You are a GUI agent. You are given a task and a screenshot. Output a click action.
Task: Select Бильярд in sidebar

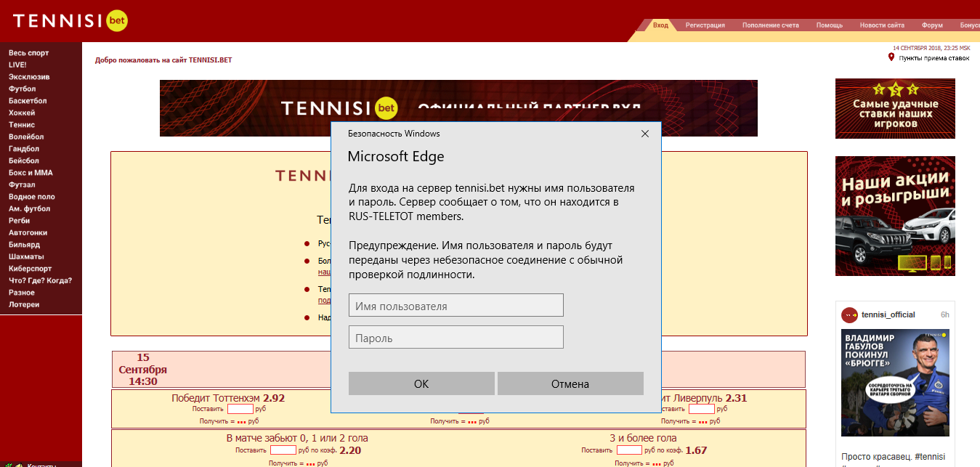tap(25, 245)
